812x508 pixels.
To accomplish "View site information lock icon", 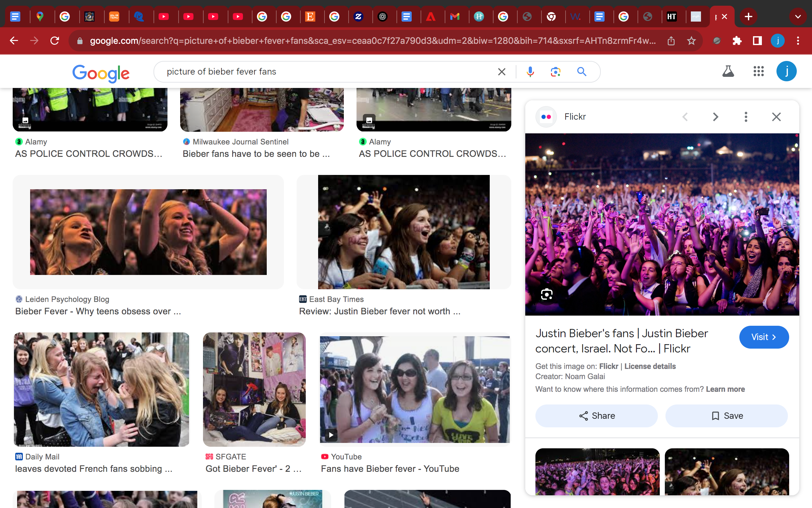I will (80, 41).
